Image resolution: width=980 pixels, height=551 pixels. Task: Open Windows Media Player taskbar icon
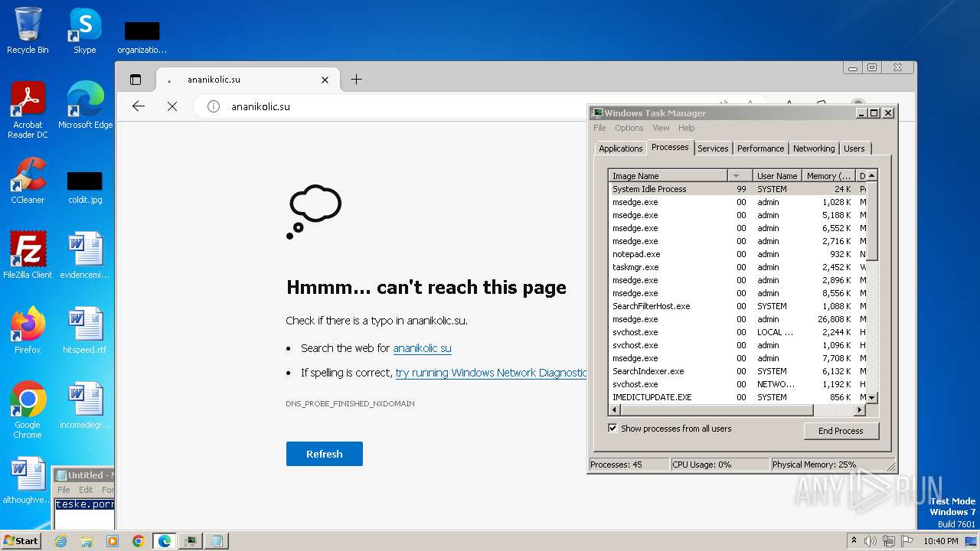coord(113,541)
